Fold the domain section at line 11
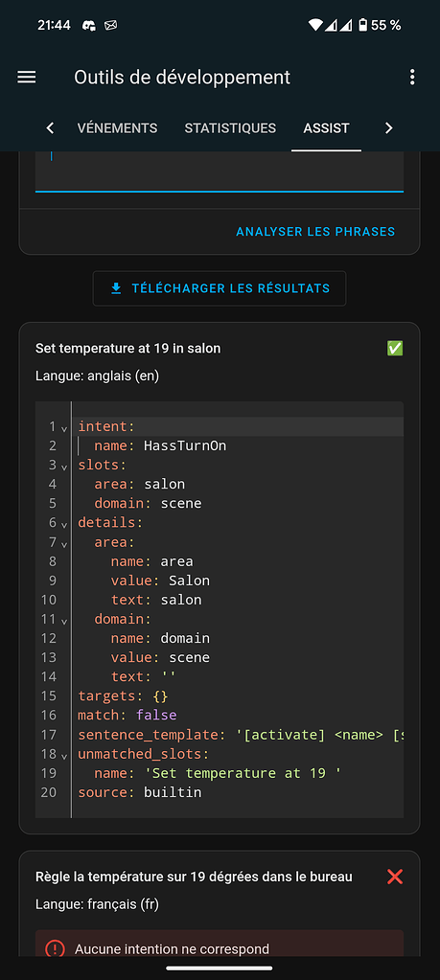440x980 pixels. coord(64,621)
